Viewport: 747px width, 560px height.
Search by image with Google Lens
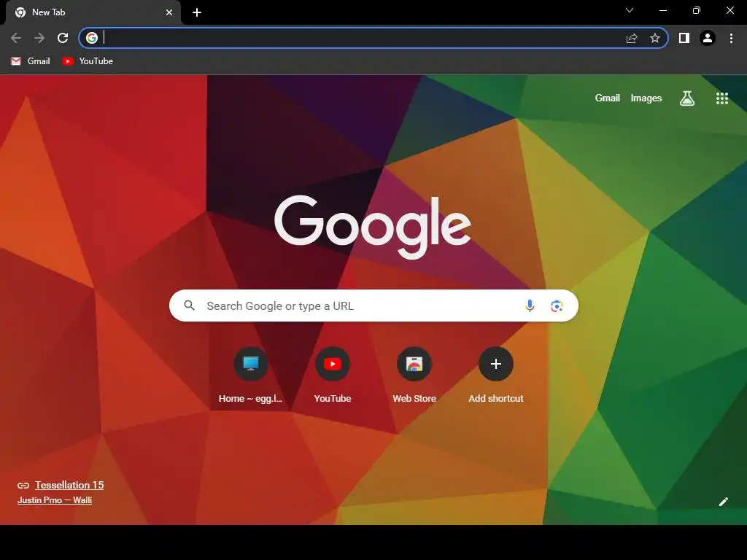(x=557, y=306)
